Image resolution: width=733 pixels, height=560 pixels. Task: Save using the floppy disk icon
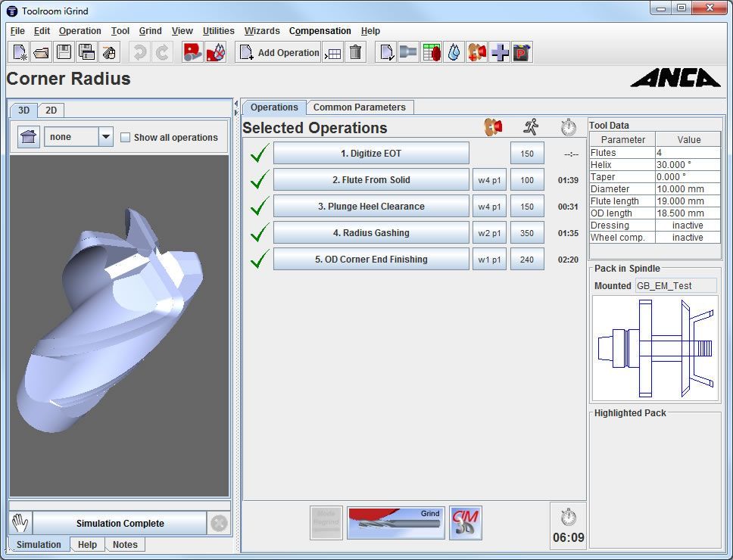(64, 52)
